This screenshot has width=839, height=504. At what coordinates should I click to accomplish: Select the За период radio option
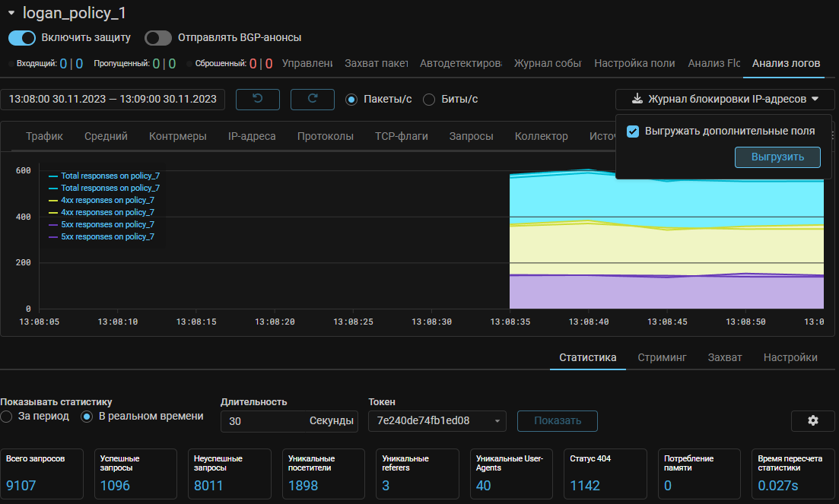[x=7, y=417]
